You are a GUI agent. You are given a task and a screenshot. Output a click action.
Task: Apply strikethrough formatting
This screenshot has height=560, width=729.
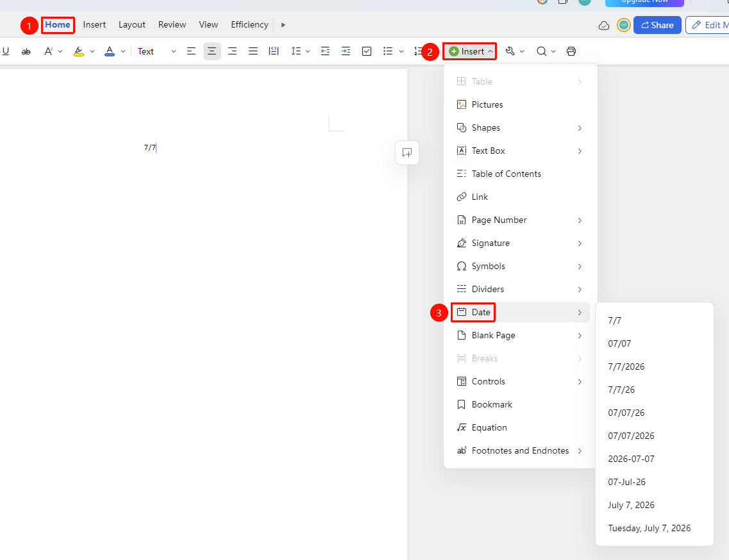point(26,51)
